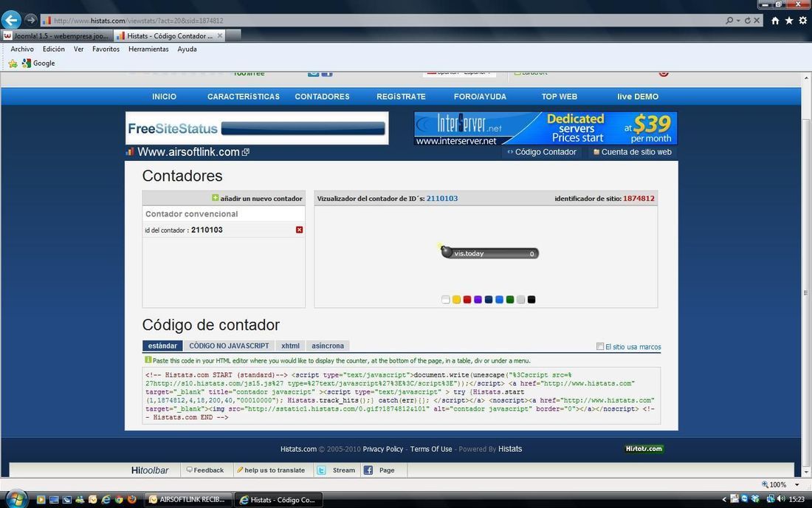Click the volume speaker tray icon
The width and height of the screenshot is (812, 508).
[x=781, y=498]
